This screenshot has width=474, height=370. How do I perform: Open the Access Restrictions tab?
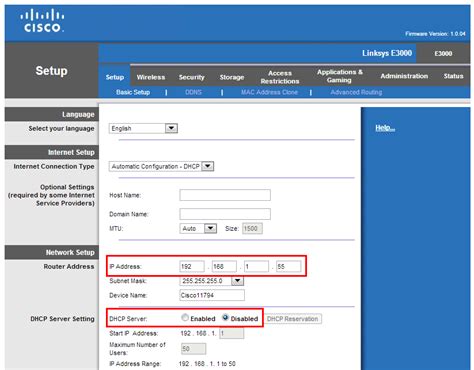tap(280, 77)
